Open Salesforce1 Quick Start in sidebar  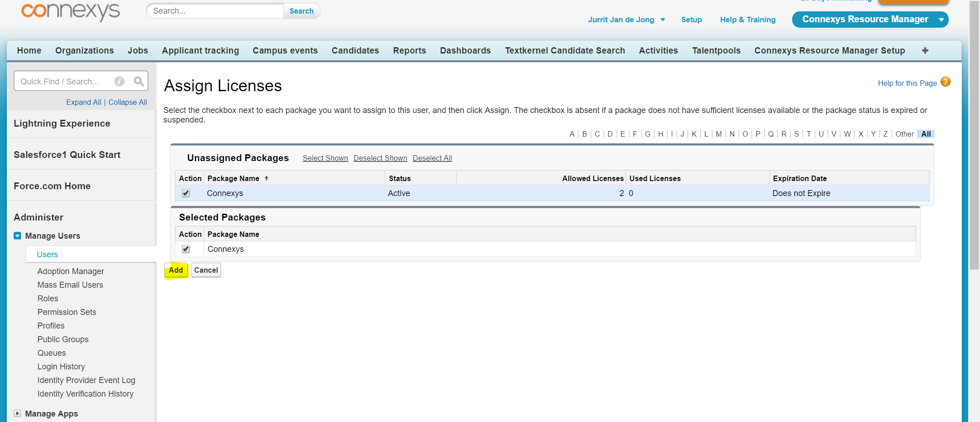pyautogui.click(x=67, y=155)
